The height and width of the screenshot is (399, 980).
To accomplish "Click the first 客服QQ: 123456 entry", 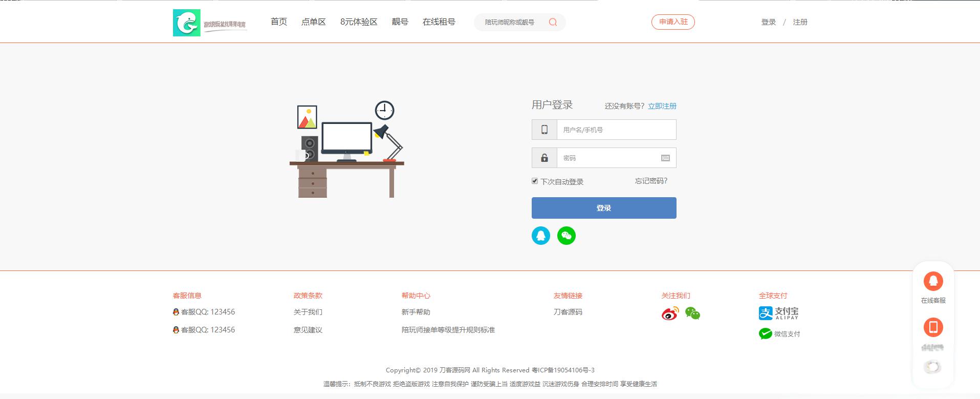I will click(204, 312).
